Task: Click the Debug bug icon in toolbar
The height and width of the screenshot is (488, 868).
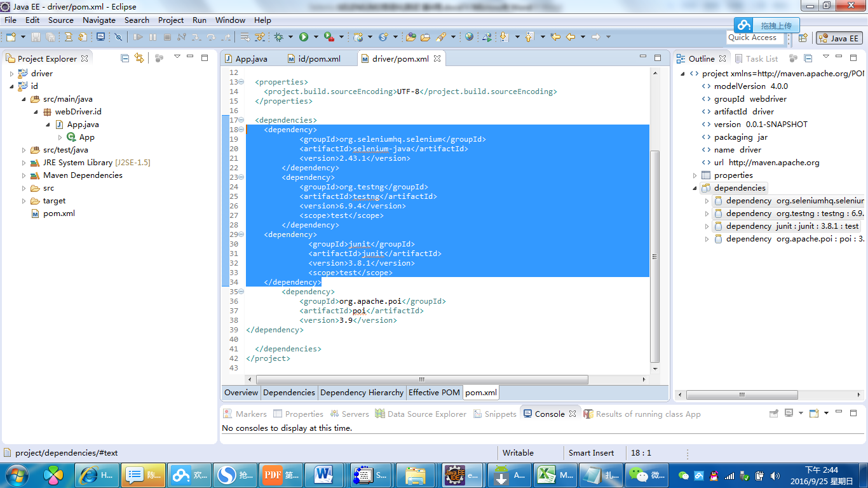Action: 278,37
